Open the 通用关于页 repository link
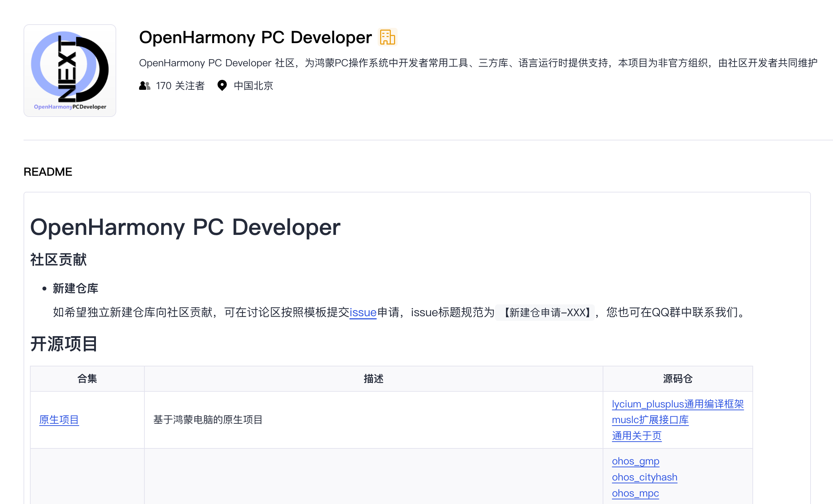Screen dimensions: 833x504 pyautogui.click(x=637, y=436)
